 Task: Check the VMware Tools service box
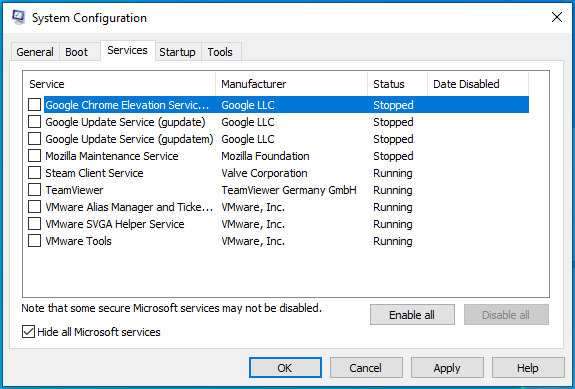[x=34, y=241]
